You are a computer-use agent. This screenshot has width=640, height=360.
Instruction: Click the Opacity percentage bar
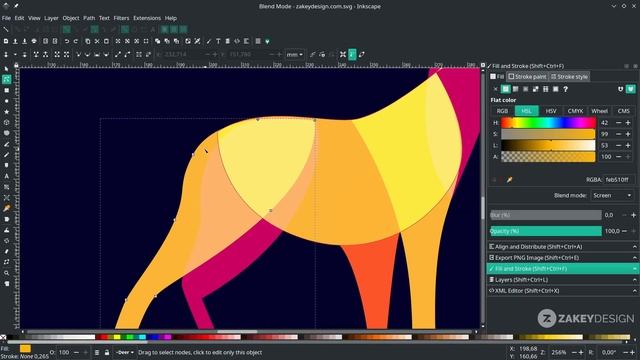pos(546,231)
